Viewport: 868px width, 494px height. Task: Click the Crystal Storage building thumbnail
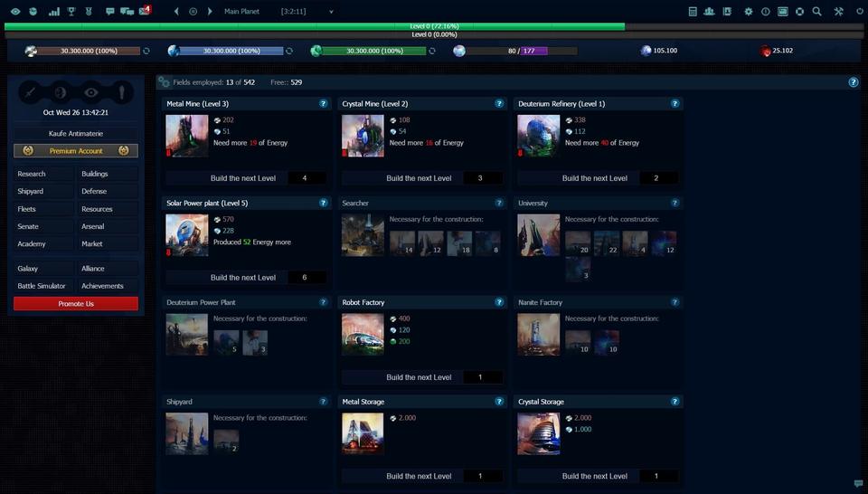538,433
